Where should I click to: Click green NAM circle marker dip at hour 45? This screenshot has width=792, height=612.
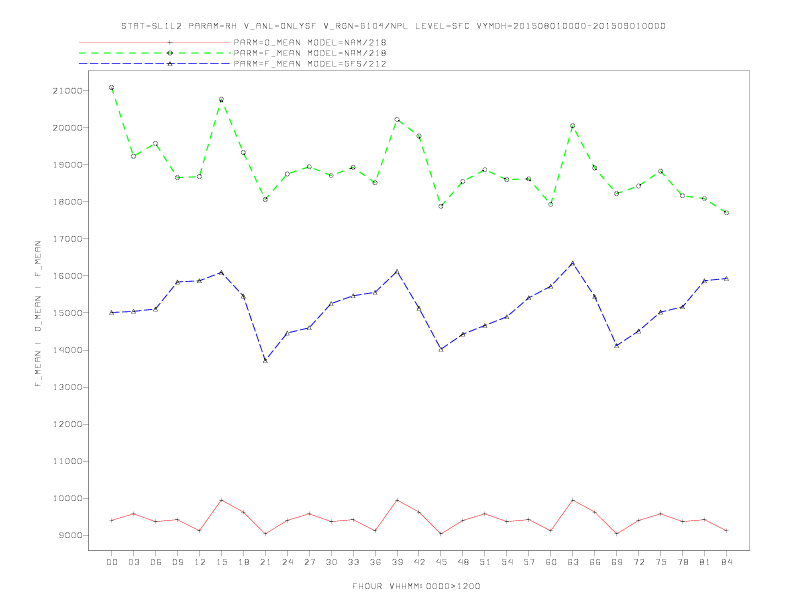[441, 206]
